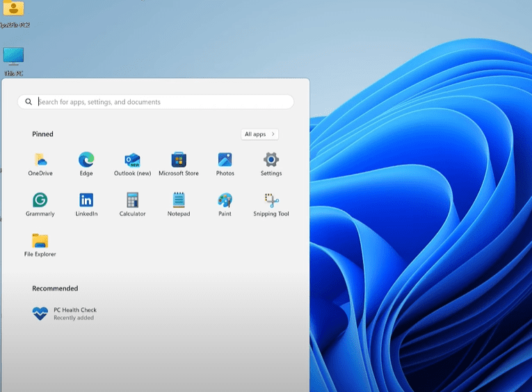Launch Calculator from Start menu
Image resolution: width=532 pixels, height=392 pixels.
(132, 205)
